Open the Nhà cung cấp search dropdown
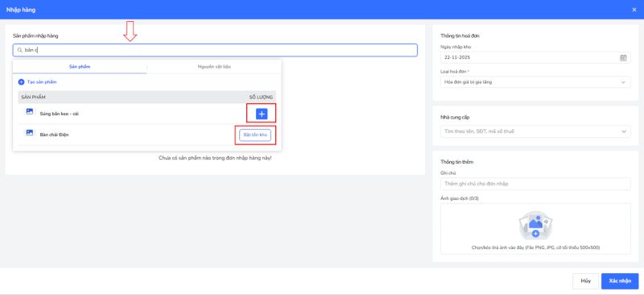 coord(535,131)
